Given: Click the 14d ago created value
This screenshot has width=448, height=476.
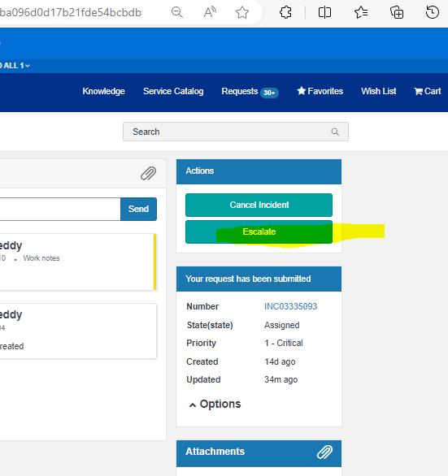Looking at the screenshot, I should (280, 361).
